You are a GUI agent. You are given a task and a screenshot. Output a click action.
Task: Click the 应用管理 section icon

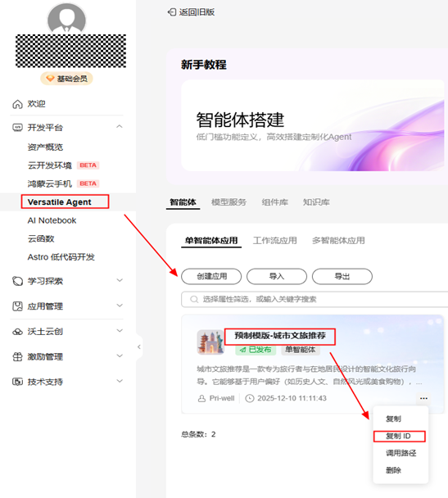(17, 306)
